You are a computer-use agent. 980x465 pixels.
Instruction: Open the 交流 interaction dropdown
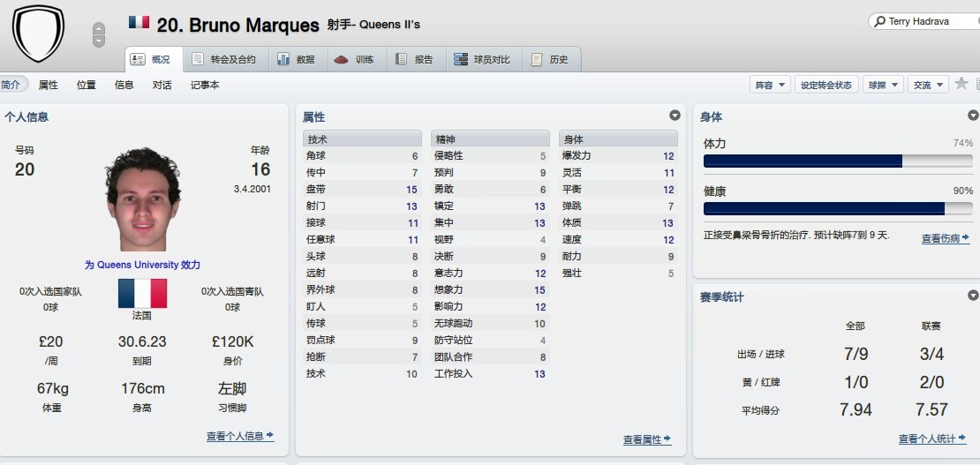[927, 85]
